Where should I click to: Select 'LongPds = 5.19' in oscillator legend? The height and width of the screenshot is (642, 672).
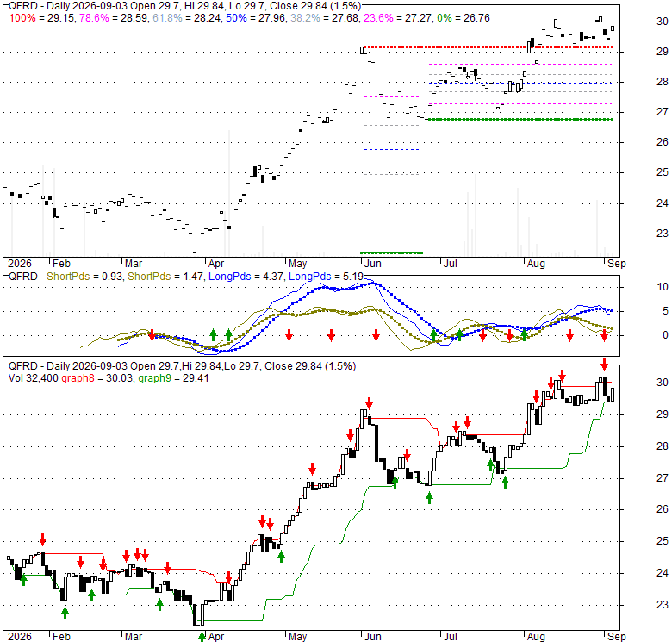(326, 277)
